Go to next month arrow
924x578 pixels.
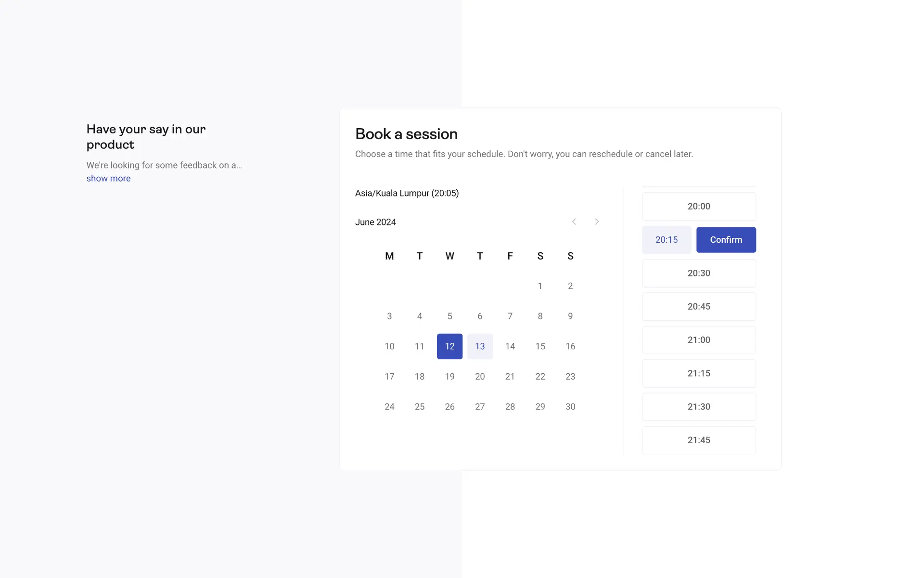597,222
